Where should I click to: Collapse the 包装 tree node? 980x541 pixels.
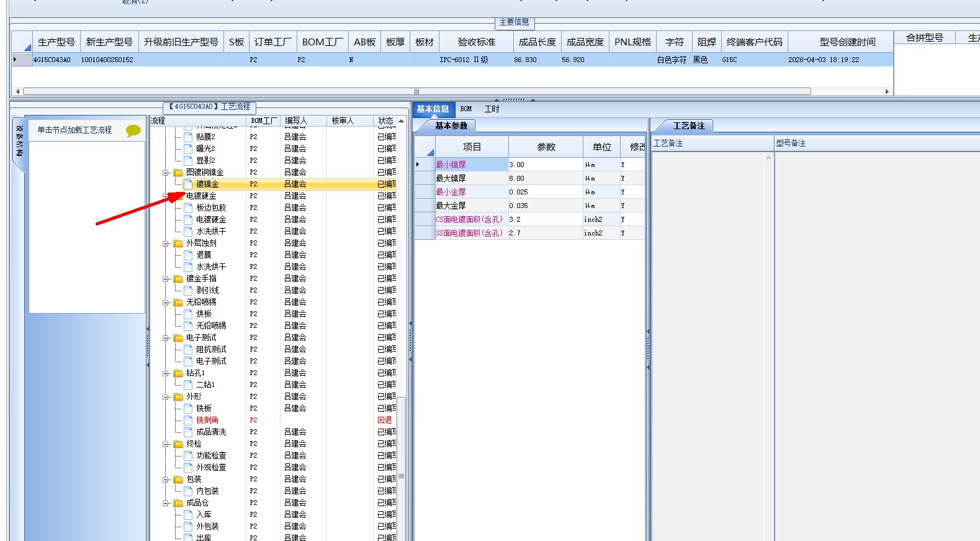[x=166, y=480]
